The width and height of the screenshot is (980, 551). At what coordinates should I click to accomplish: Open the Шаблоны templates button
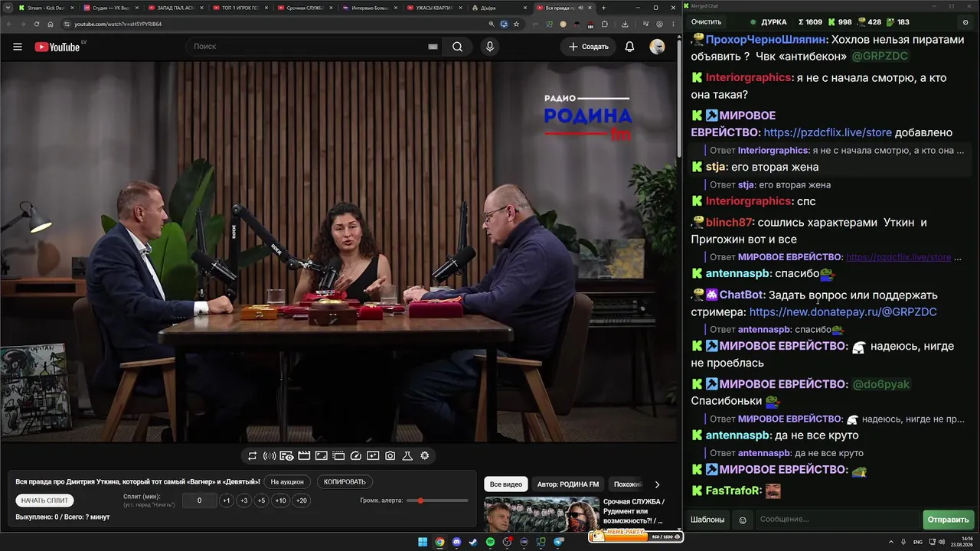(x=707, y=520)
